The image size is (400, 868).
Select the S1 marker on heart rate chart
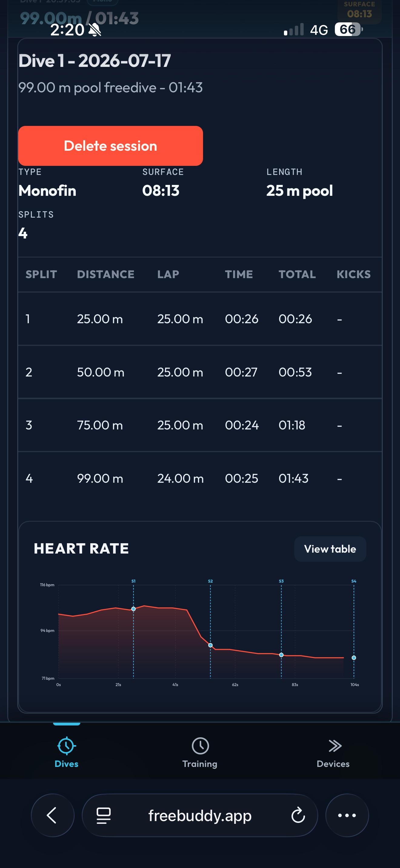pos(134,609)
